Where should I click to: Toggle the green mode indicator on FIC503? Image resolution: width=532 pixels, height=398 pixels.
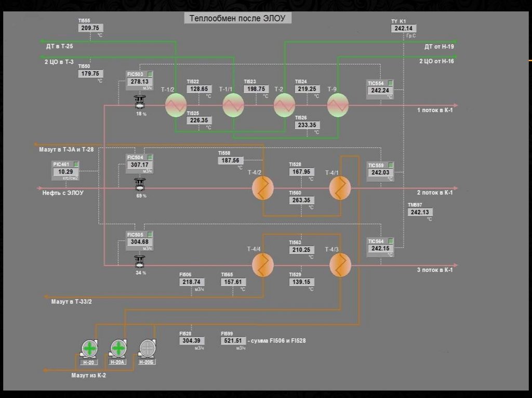150,74
